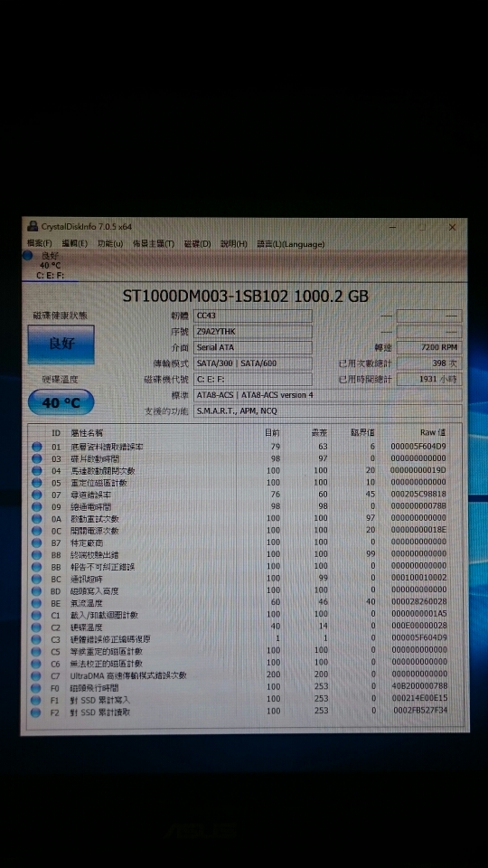The width and height of the screenshot is (488, 868).
Task: Click the S.M.A.R.T., APM, NCQ features field
Action: [327, 411]
